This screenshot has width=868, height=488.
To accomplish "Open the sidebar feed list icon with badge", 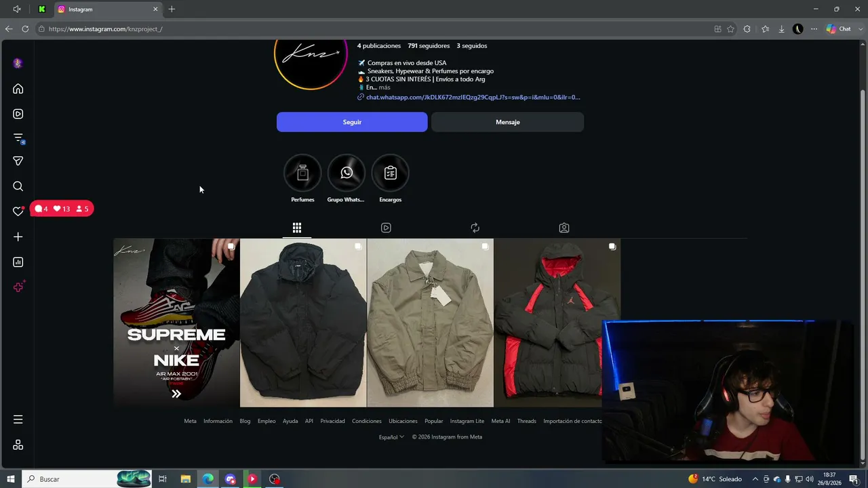I will (x=19, y=138).
